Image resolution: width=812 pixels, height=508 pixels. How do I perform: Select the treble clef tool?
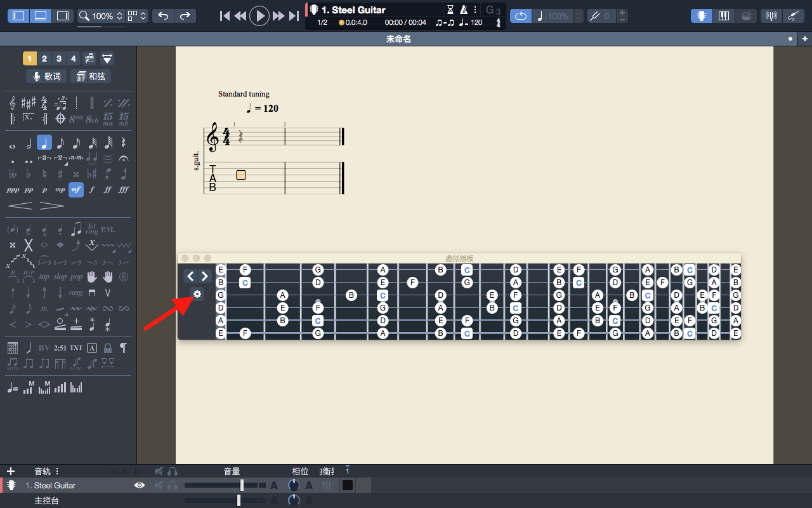[x=13, y=103]
